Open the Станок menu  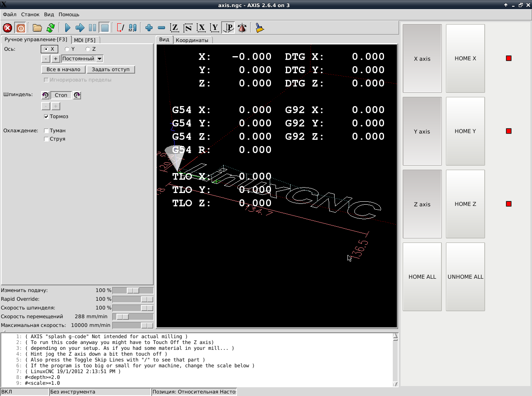point(30,14)
